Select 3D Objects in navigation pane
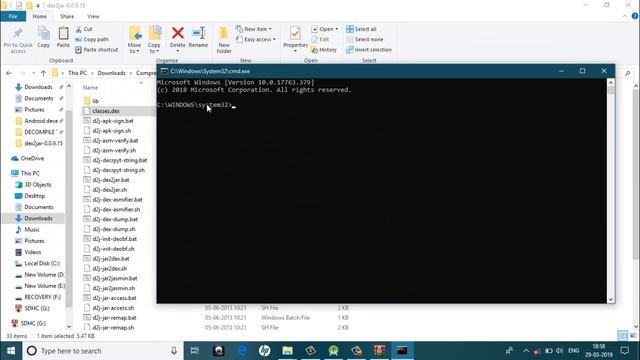 (x=38, y=185)
